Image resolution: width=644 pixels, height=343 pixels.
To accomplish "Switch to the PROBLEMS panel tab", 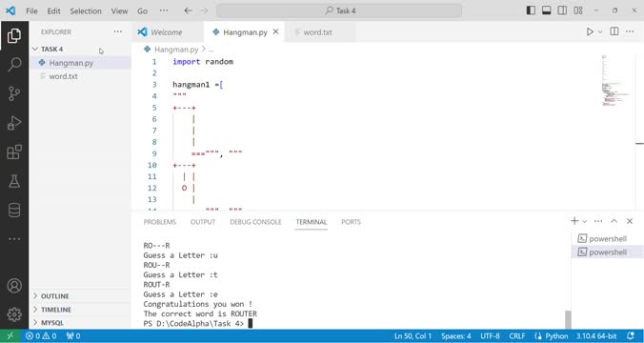I will tap(159, 222).
